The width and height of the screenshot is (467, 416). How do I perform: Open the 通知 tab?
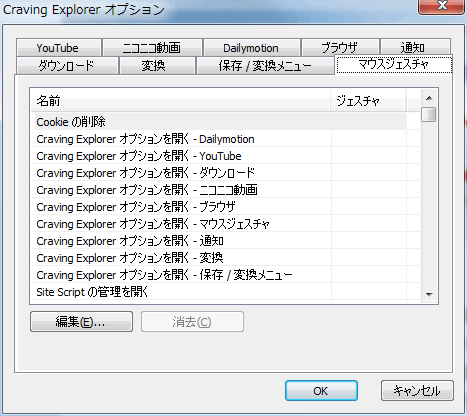coord(415,48)
